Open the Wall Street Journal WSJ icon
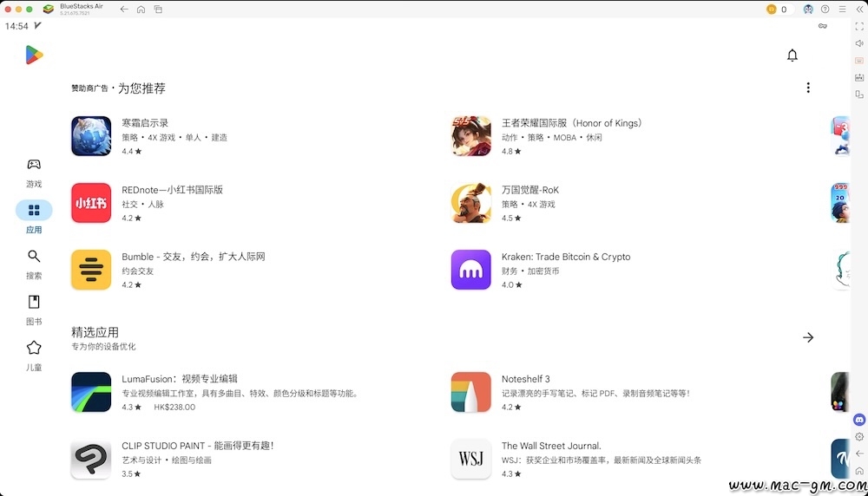Image resolution: width=868 pixels, height=496 pixels. [471, 459]
